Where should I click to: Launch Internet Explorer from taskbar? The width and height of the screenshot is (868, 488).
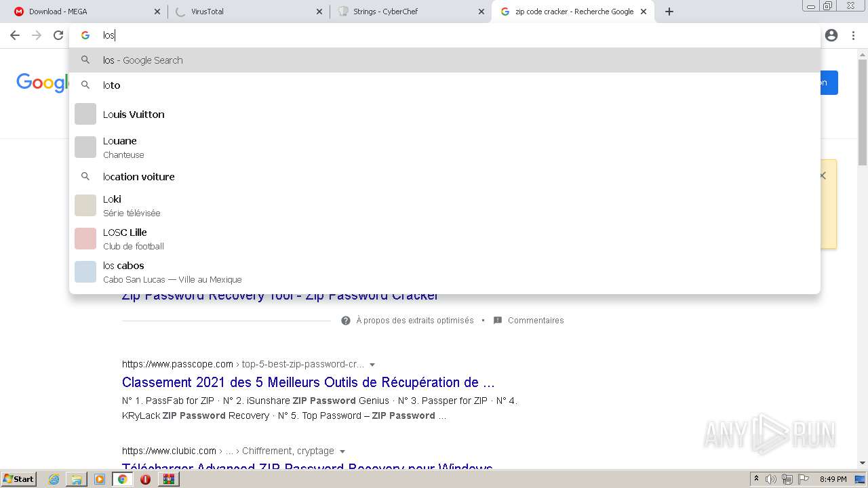(54, 479)
